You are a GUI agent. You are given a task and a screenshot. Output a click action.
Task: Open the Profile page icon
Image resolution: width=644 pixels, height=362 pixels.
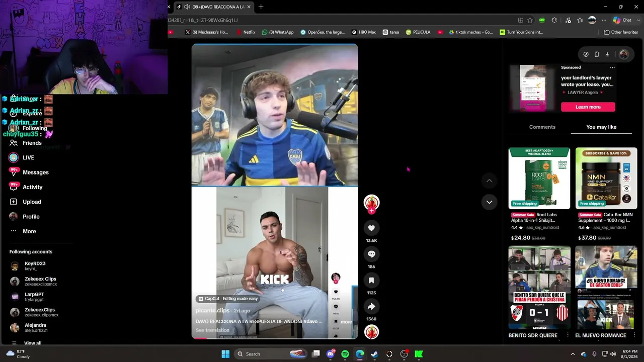(14, 217)
